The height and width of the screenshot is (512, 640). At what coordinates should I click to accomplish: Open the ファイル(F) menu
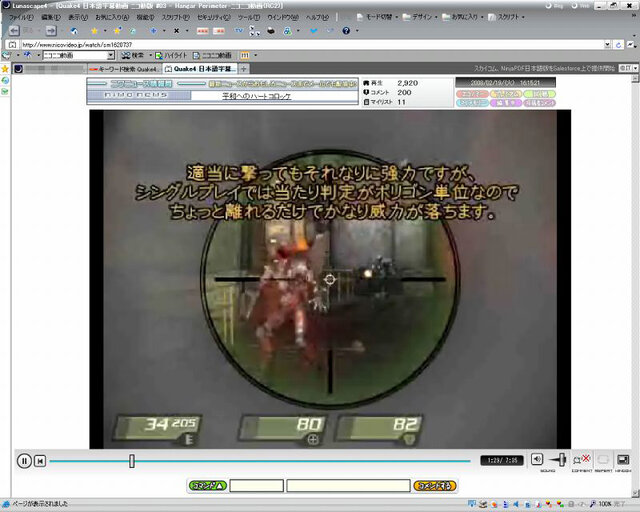pos(21,17)
